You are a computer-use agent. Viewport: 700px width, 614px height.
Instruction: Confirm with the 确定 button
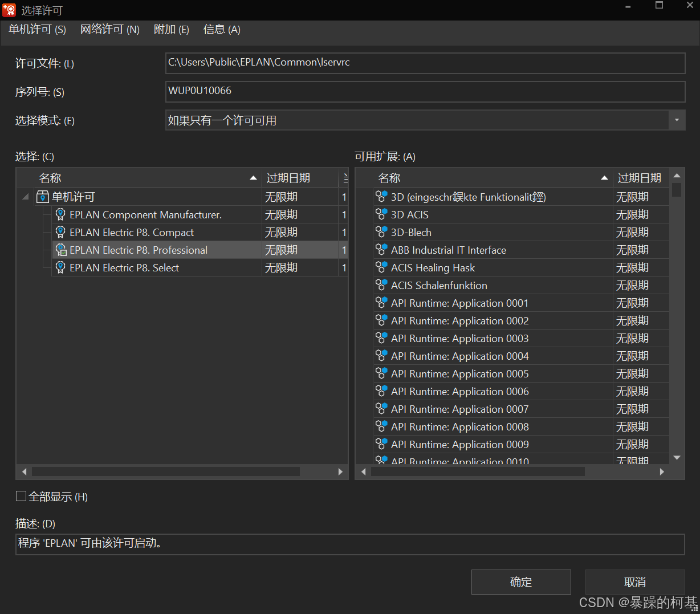521,582
